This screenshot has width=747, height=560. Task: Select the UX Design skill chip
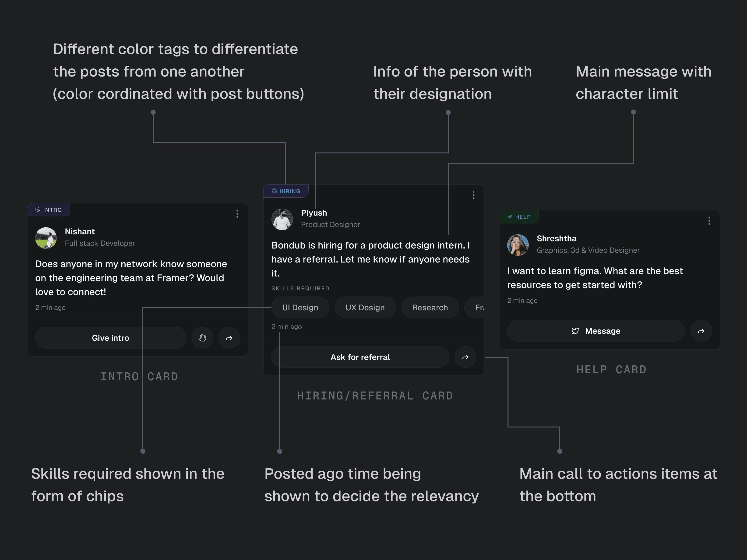pyautogui.click(x=365, y=308)
